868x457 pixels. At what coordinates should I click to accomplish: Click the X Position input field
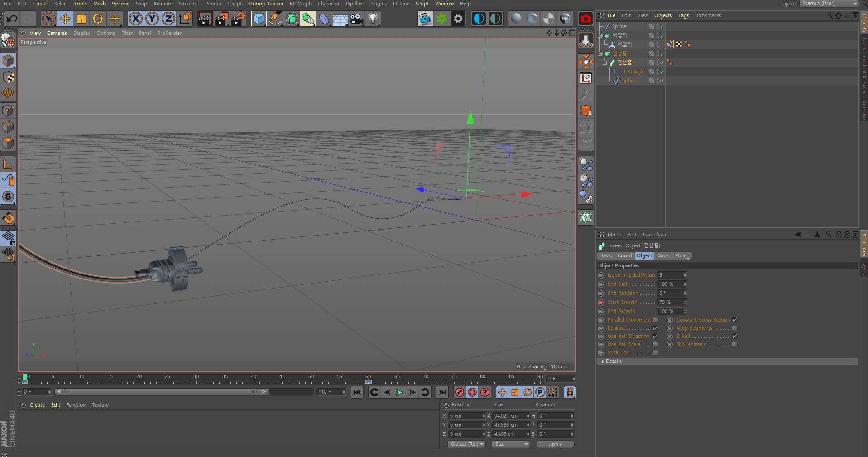pos(466,416)
